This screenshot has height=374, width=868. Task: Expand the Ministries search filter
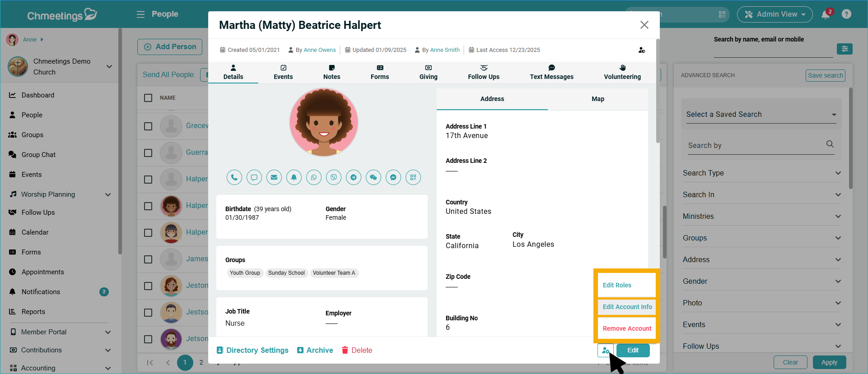(x=761, y=217)
